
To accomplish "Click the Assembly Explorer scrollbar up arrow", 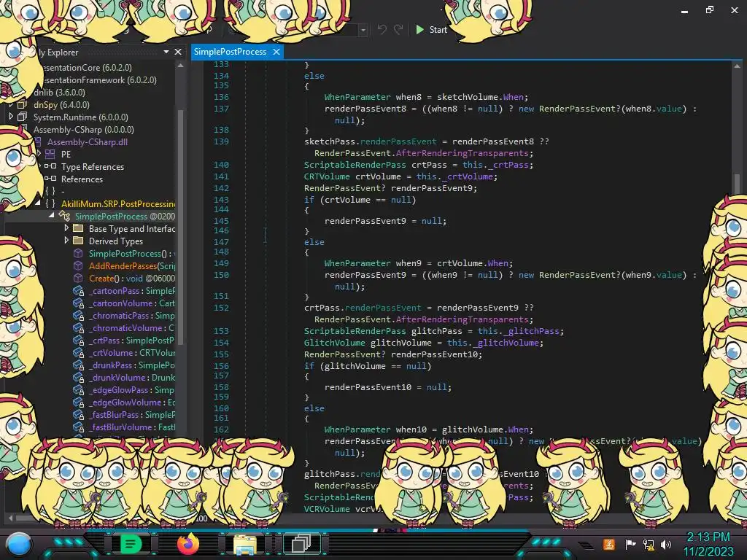I will click(x=181, y=66).
